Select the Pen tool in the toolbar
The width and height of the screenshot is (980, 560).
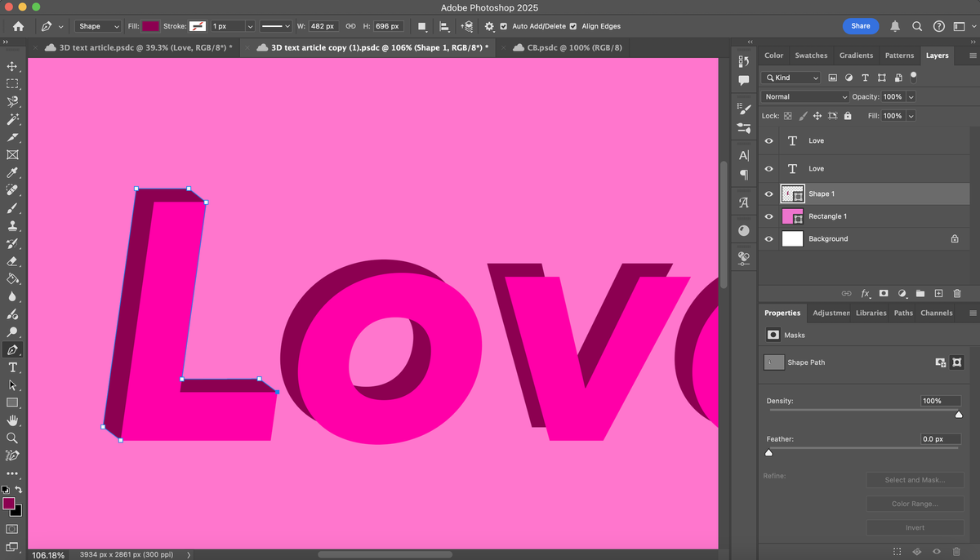point(12,349)
